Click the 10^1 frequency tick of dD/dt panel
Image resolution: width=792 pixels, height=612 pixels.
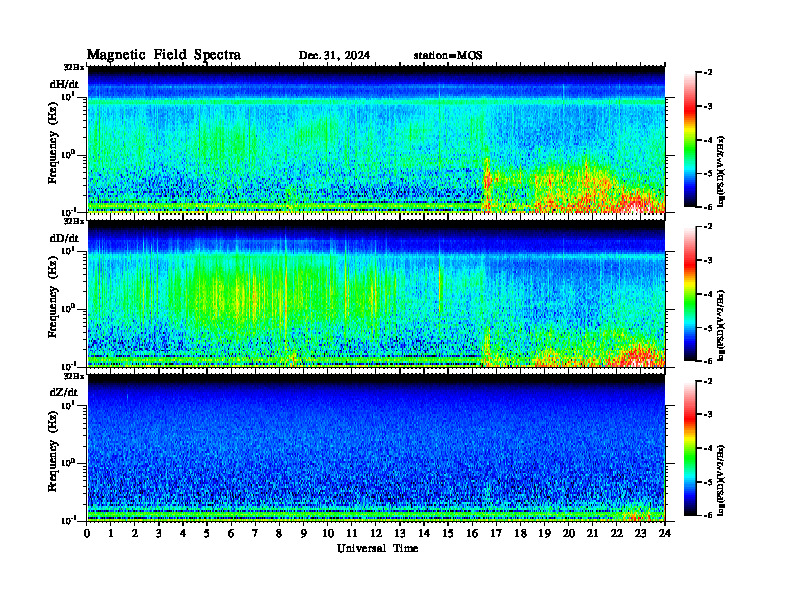click(69, 250)
